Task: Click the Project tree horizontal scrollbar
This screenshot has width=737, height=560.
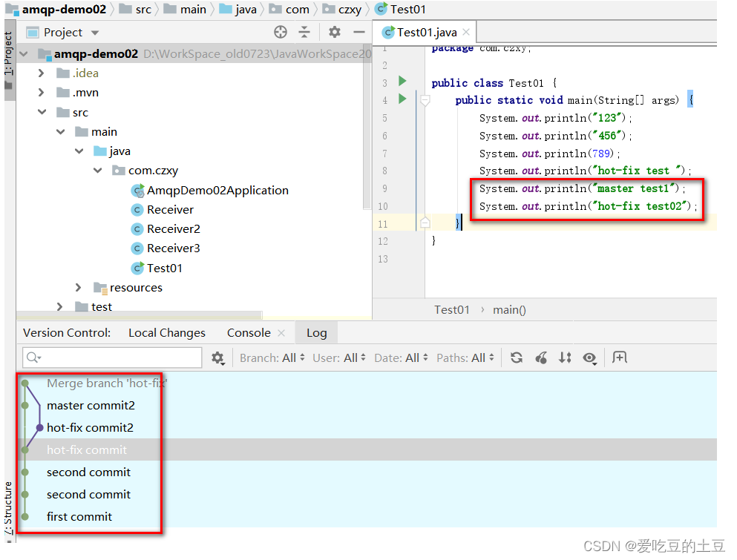Action: click(139, 314)
